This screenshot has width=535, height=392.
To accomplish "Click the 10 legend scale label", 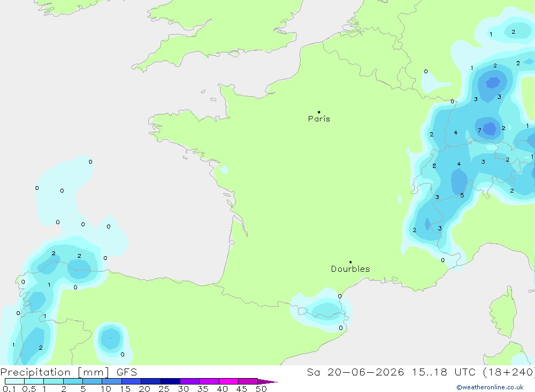I will [x=106, y=389].
